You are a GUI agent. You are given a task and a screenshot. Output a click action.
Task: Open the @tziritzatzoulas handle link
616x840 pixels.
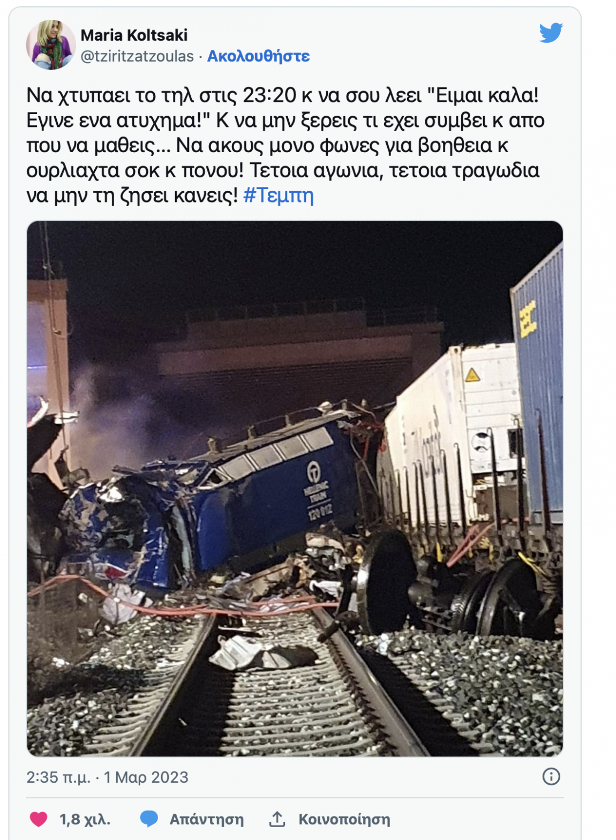tap(137, 56)
